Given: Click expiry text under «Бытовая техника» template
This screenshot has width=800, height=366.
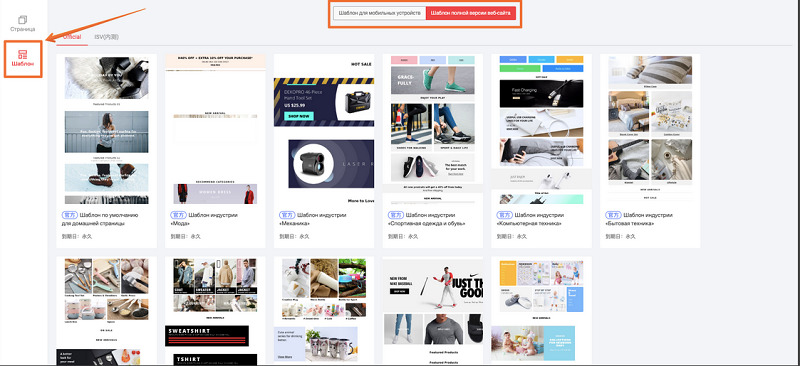Looking at the screenshot, I should 620,237.
